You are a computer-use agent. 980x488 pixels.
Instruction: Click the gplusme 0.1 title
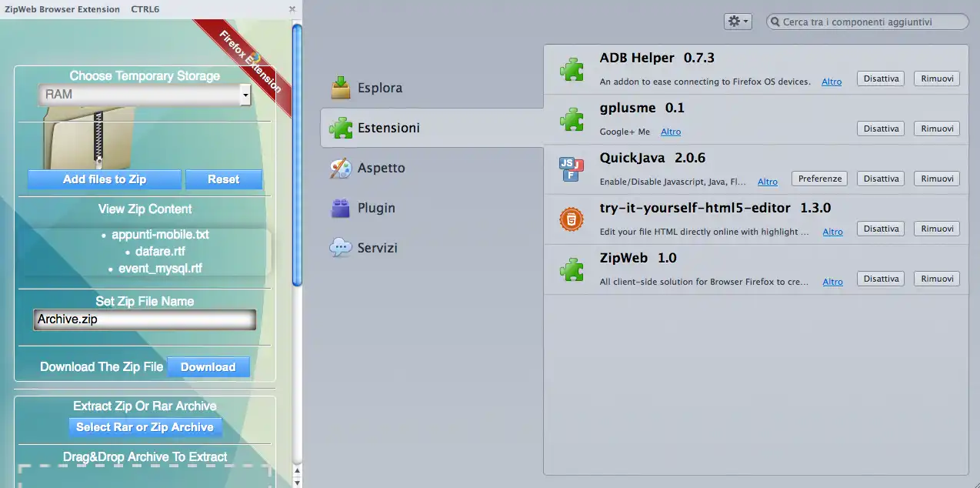pyautogui.click(x=642, y=108)
